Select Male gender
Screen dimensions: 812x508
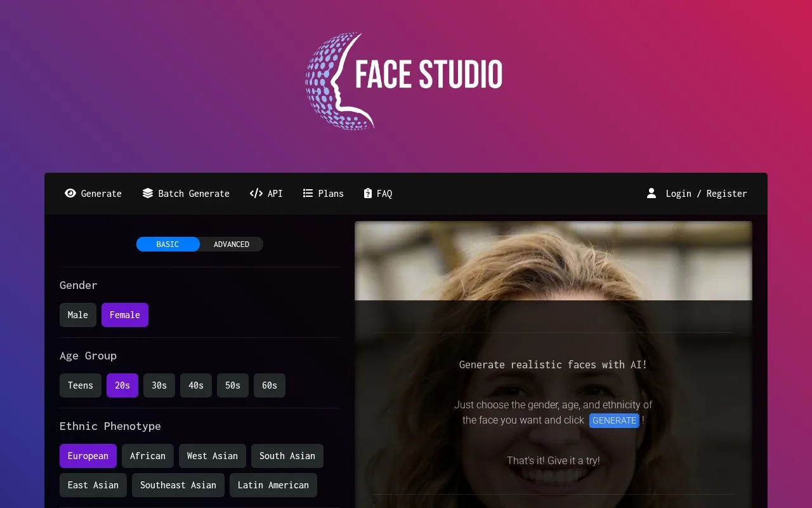tap(78, 315)
